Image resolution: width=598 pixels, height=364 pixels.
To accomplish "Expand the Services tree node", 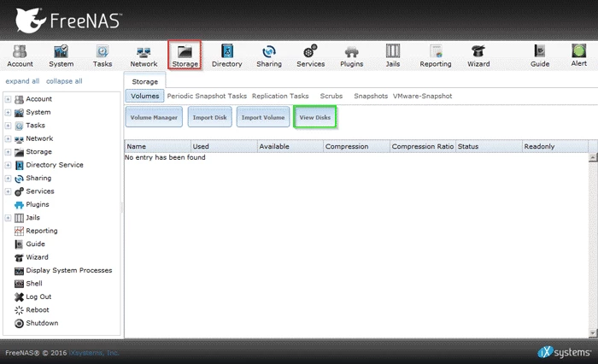I will pyautogui.click(x=8, y=191).
